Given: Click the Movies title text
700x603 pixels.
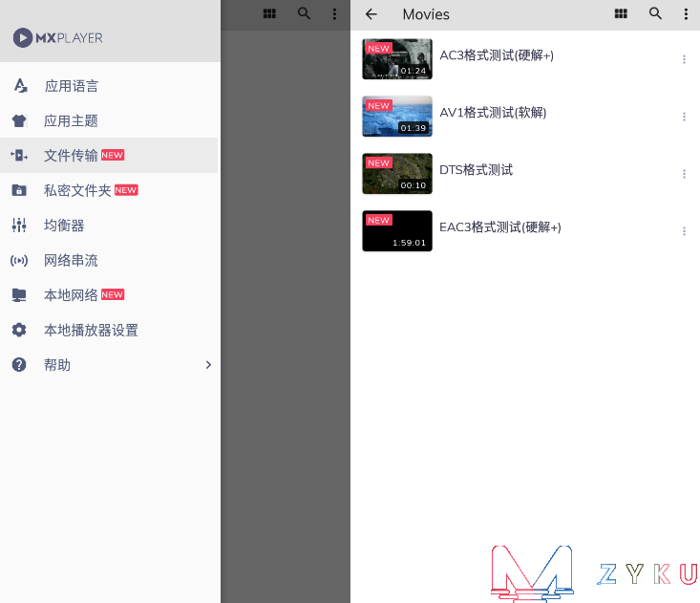Looking at the screenshot, I should [426, 14].
